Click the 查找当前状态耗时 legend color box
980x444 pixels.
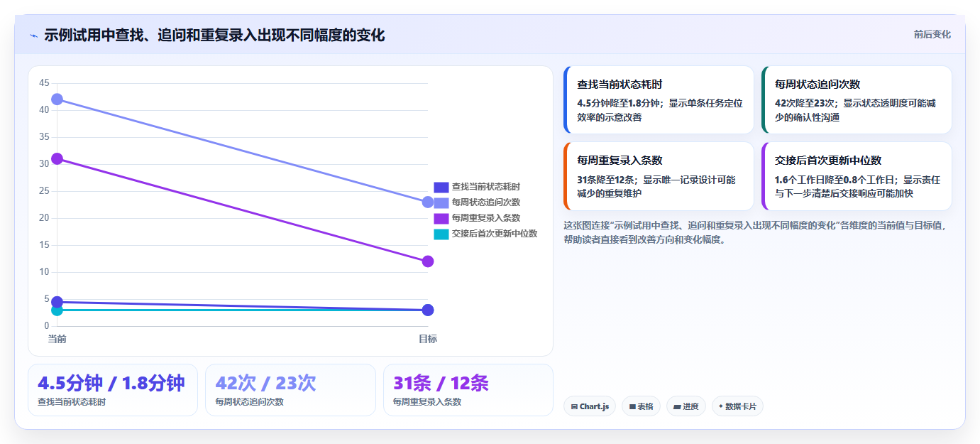pos(441,187)
